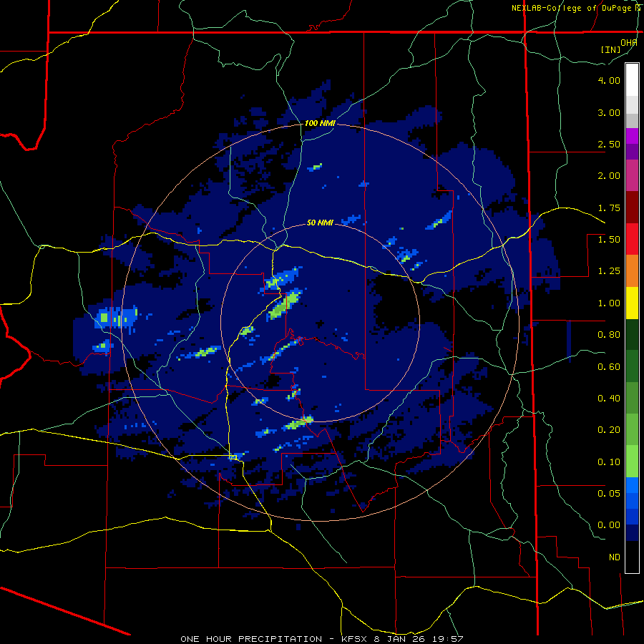Click the 0.05 legend value label
Image resolution: width=644 pixels, height=644 pixels.
(609, 493)
